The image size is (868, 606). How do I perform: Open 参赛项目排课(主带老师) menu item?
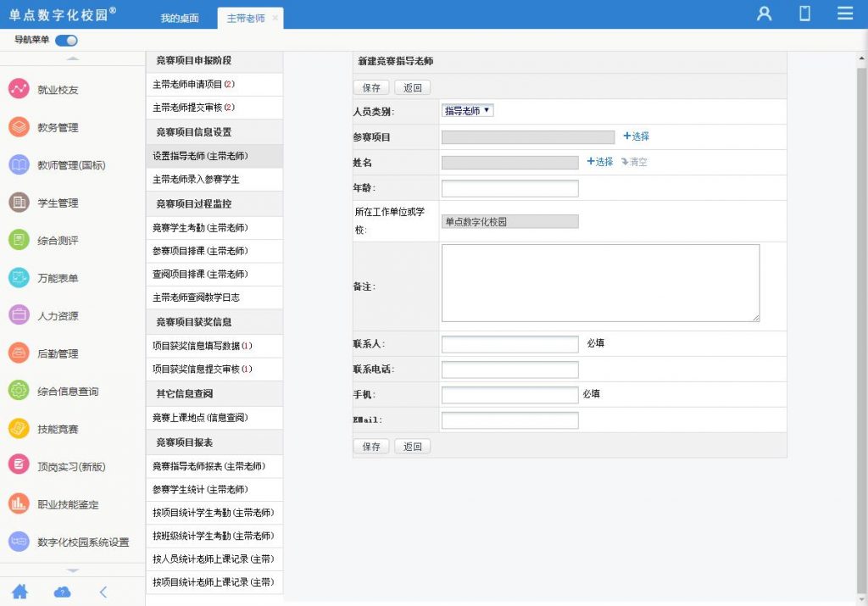pyautogui.click(x=214, y=251)
